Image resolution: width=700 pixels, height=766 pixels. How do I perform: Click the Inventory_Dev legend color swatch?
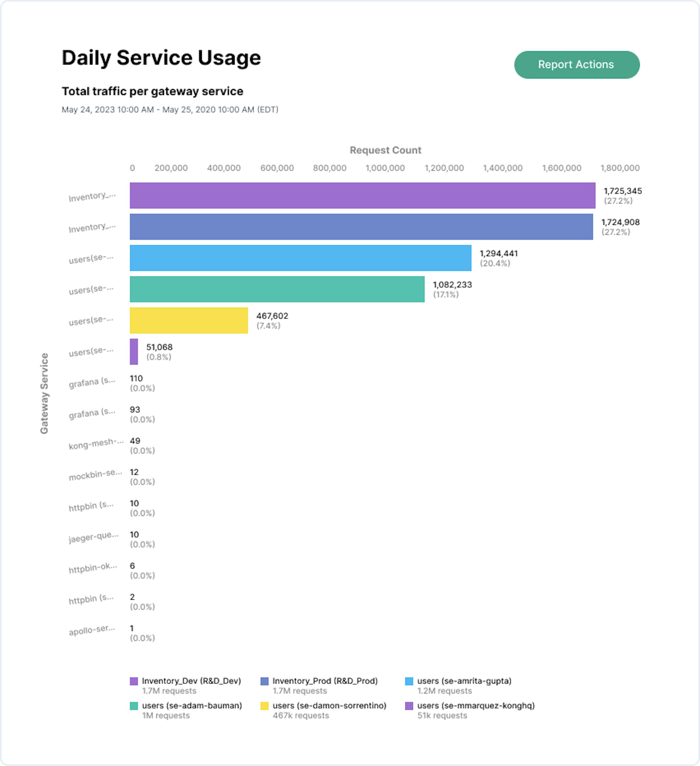tap(134, 681)
